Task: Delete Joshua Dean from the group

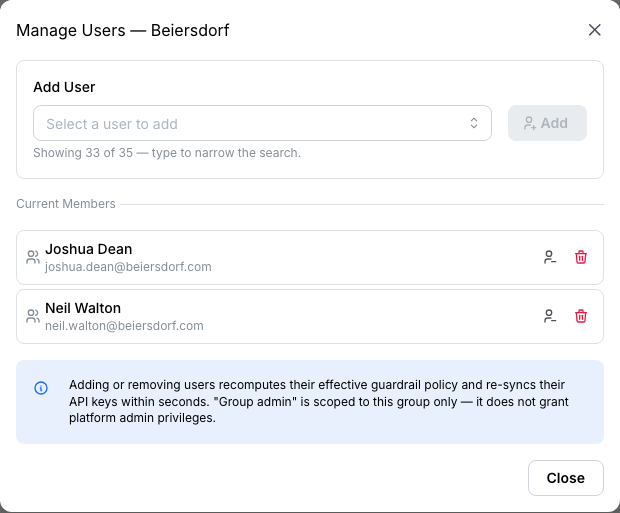Action: click(x=580, y=257)
